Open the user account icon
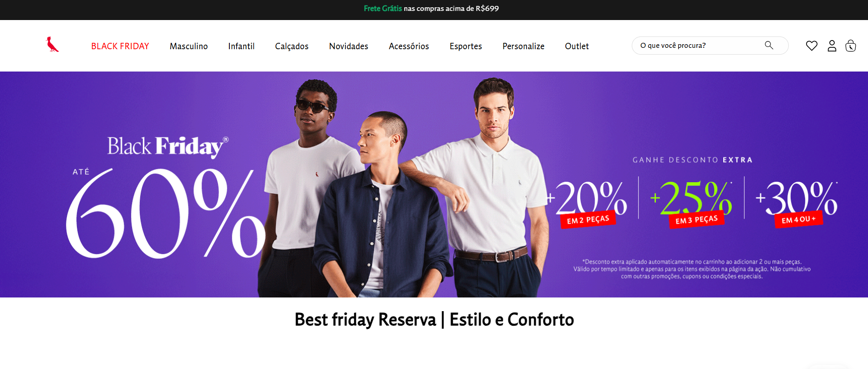This screenshot has height=369, width=868. point(832,46)
